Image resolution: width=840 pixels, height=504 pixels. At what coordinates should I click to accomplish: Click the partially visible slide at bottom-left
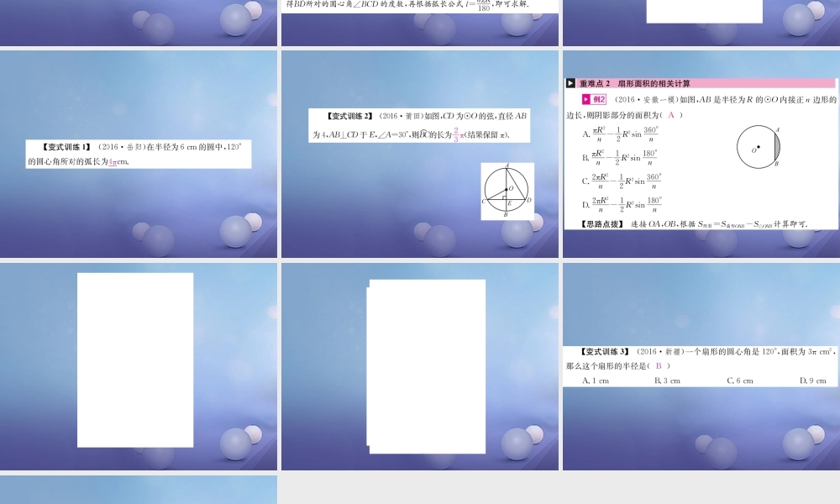(139, 491)
